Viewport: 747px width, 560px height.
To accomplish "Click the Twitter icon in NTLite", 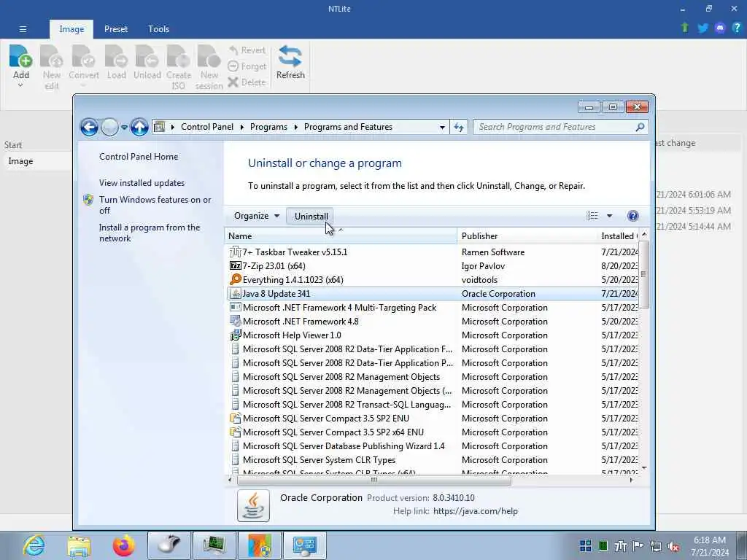I will tap(703, 28).
